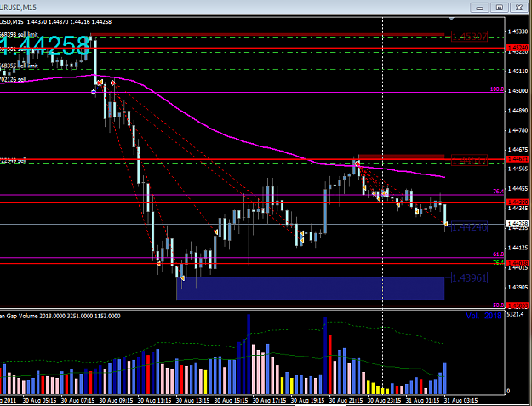
Task: Click the "5321.4" volume scale value
Action: tap(515, 314)
